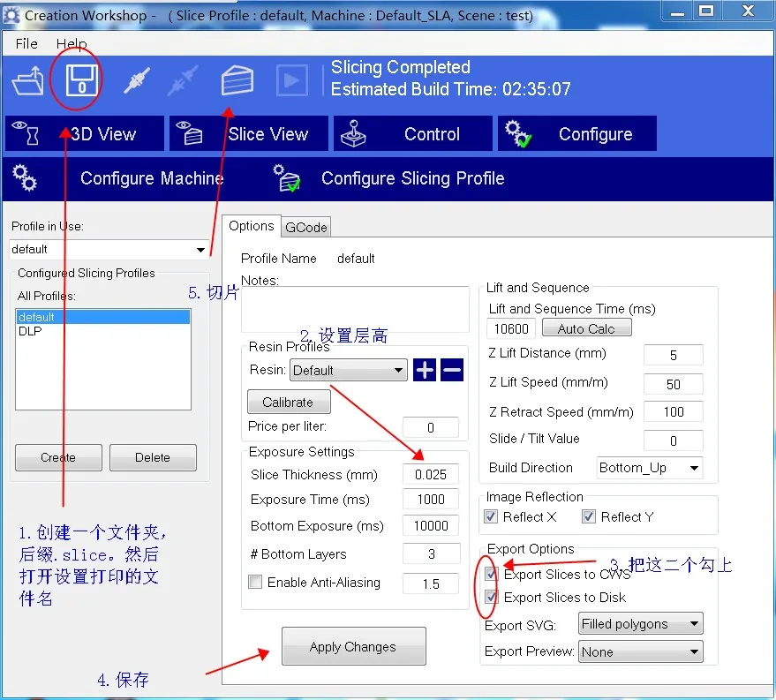Select DLP profile in All Profiles list
Image resolution: width=776 pixels, height=700 pixels.
pyautogui.click(x=103, y=331)
